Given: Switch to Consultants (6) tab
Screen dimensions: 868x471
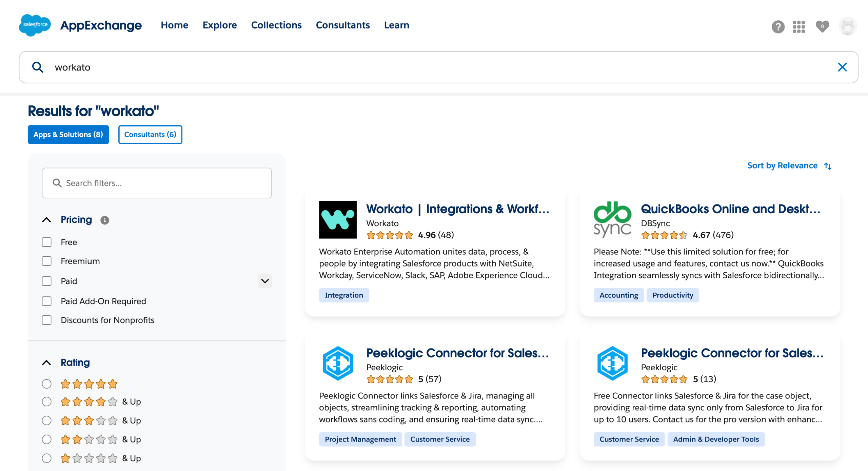Looking at the screenshot, I should [150, 135].
